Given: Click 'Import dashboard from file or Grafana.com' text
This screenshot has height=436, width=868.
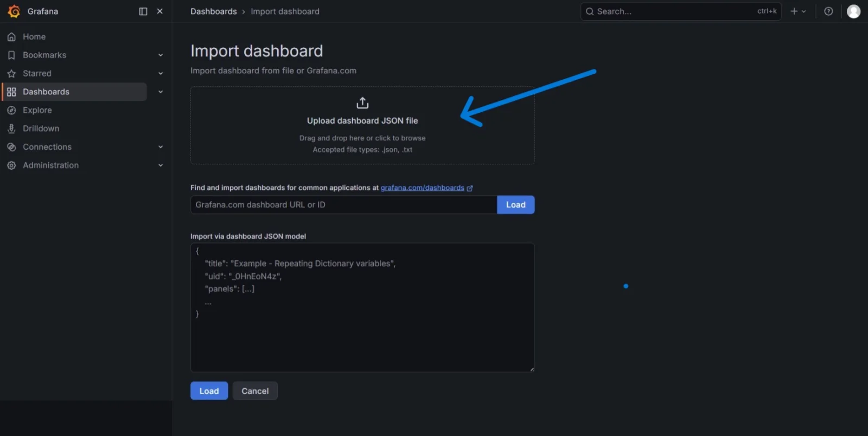Looking at the screenshot, I should pyautogui.click(x=273, y=70).
